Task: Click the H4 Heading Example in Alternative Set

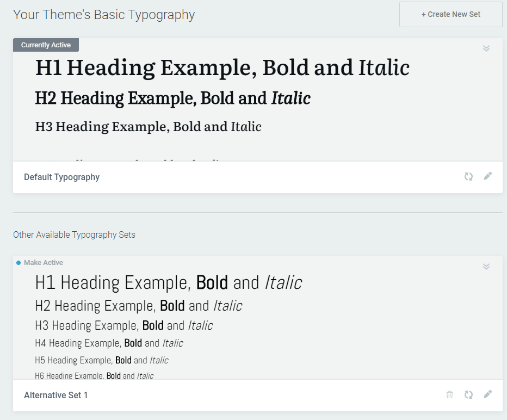Action: [109, 343]
